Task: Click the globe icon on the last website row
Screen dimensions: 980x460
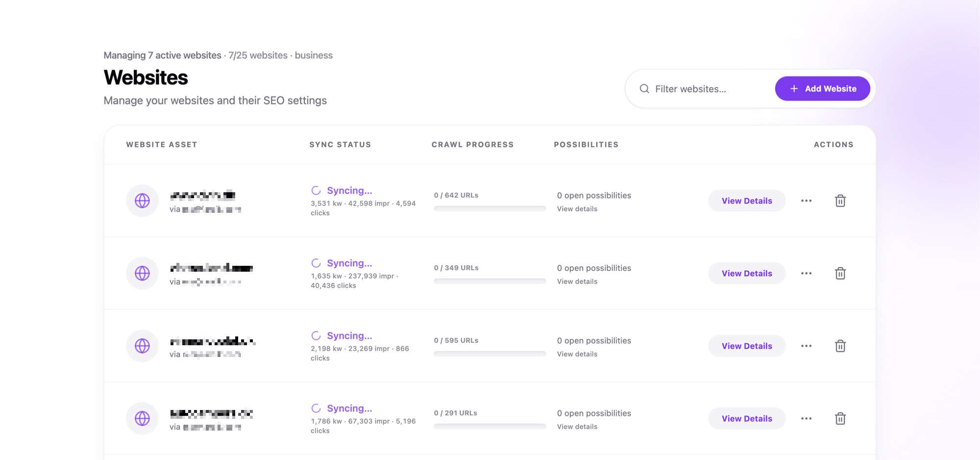Action: click(x=142, y=418)
